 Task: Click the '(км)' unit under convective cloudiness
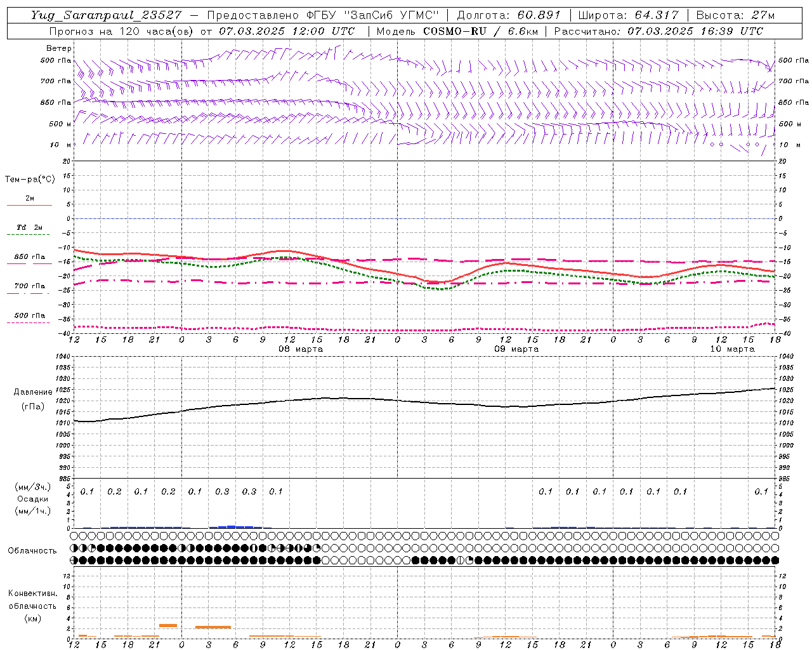coord(33,618)
